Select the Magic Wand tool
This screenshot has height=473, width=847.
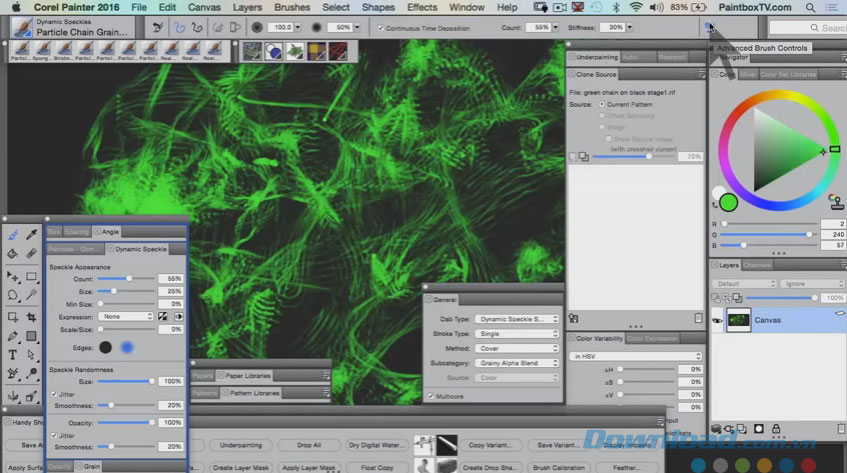[x=32, y=296]
